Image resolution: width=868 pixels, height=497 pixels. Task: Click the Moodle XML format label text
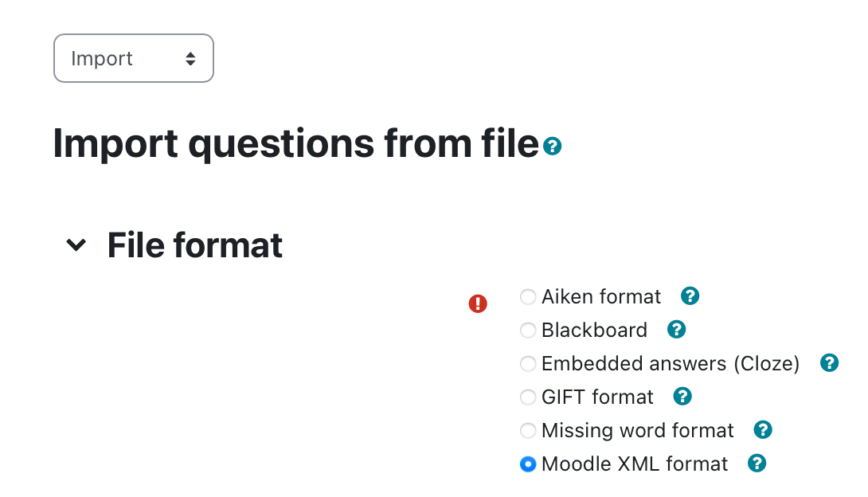(x=635, y=464)
